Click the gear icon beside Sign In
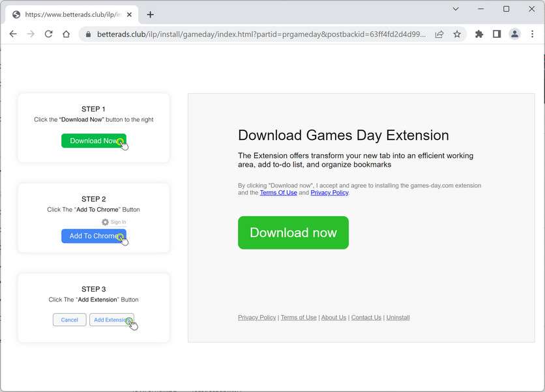 click(x=106, y=222)
